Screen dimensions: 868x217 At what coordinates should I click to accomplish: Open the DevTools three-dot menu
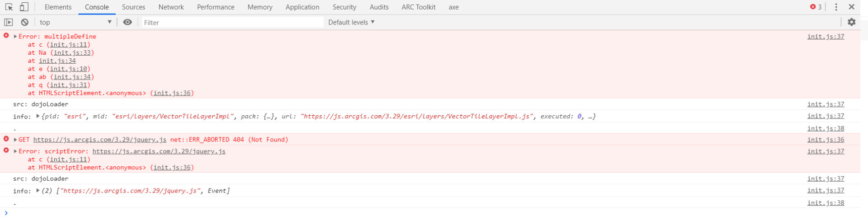836,7
